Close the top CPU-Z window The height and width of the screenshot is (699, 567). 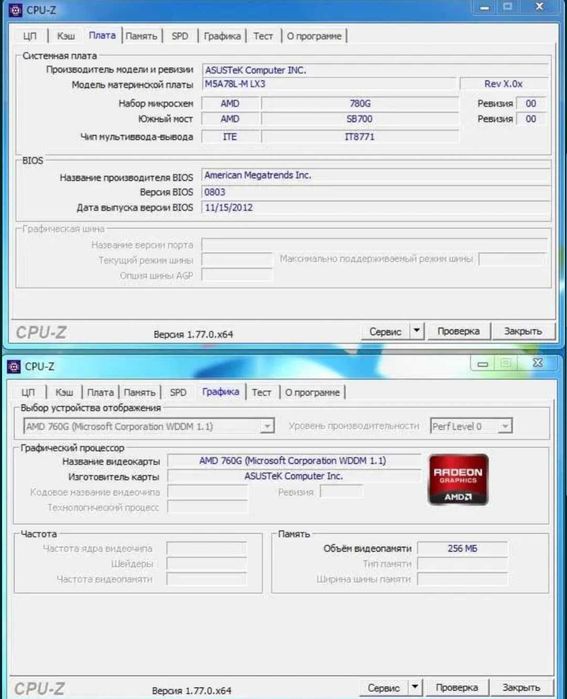[539, 7]
